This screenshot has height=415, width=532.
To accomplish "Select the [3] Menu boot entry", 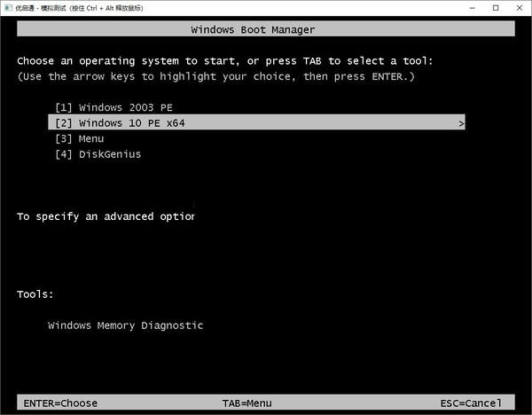I will 80,139.
